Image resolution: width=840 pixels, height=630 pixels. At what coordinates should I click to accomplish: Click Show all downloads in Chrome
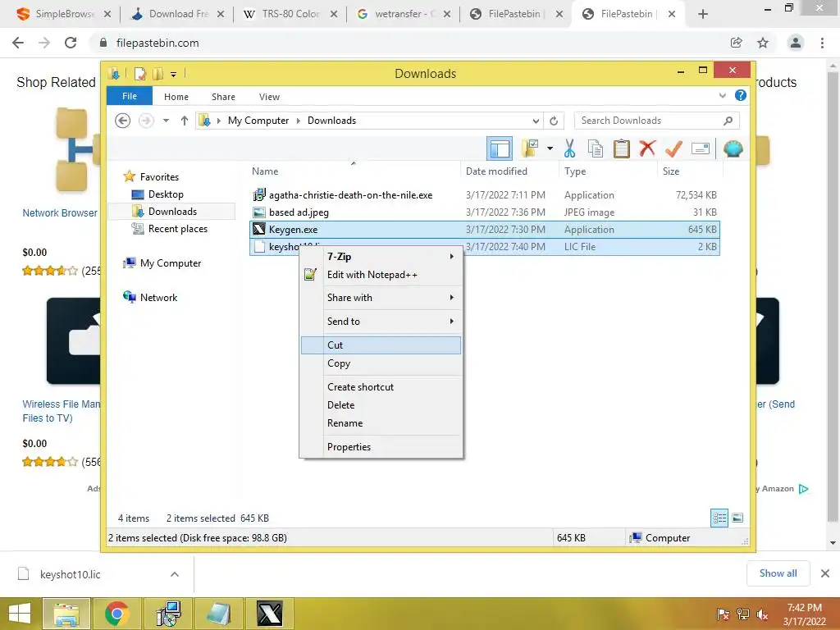coord(778,573)
